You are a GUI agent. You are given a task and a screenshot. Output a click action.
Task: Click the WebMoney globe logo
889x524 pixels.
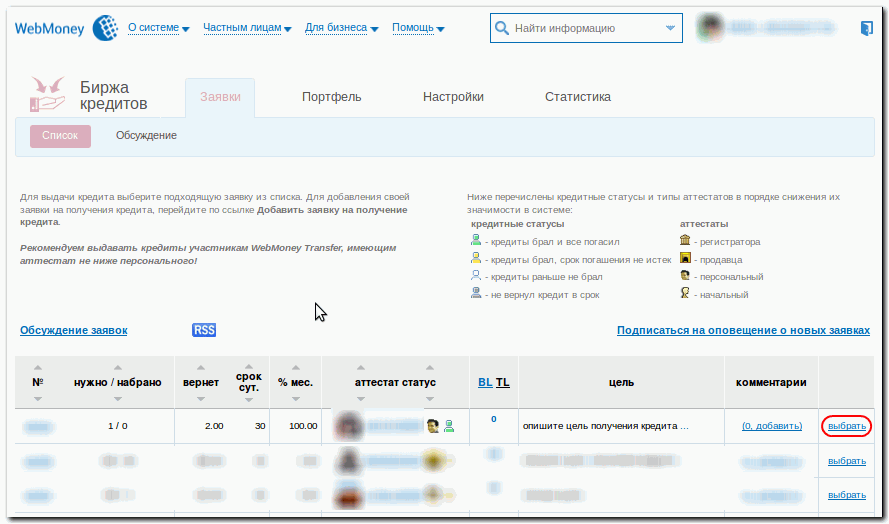[105, 28]
